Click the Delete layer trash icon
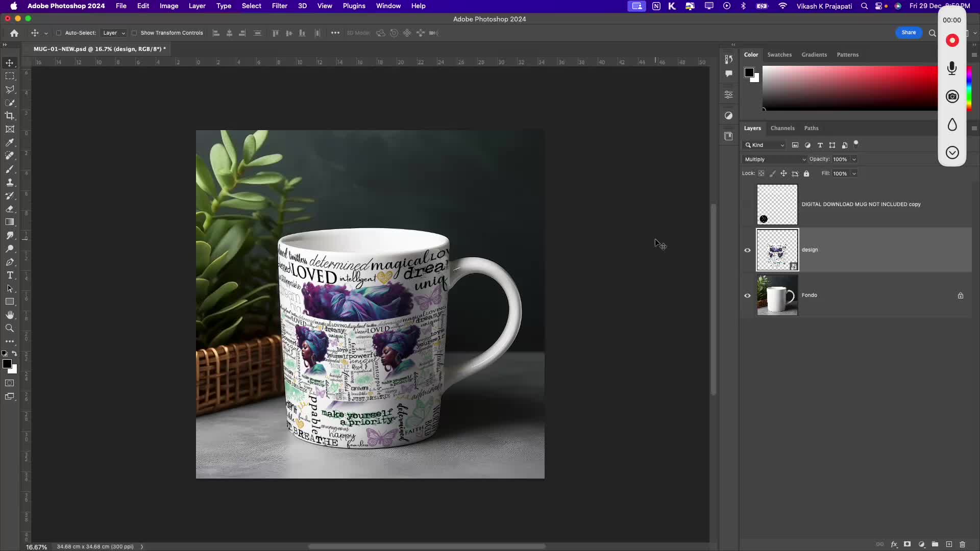 963,544
